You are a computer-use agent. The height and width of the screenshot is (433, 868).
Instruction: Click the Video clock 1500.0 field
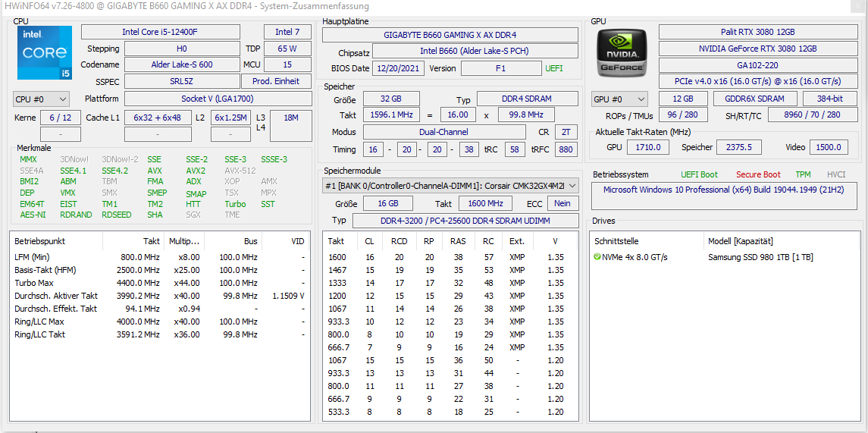[x=829, y=147]
